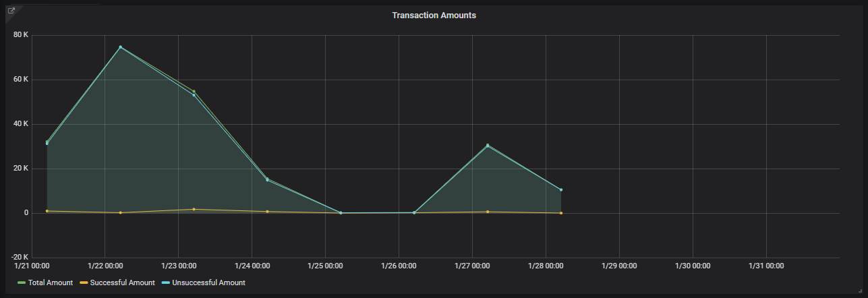Select the 1/27 peak data point
The height and width of the screenshot is (298, 868).
tap(488, 146)
